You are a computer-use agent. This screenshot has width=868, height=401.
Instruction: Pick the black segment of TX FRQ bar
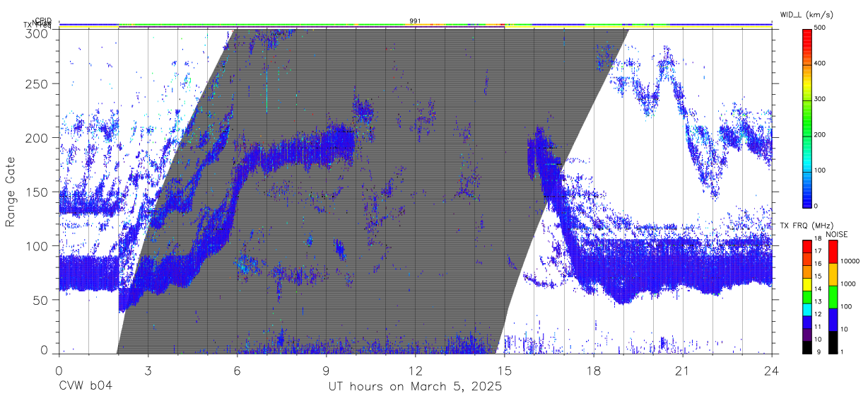click(807, 346)
